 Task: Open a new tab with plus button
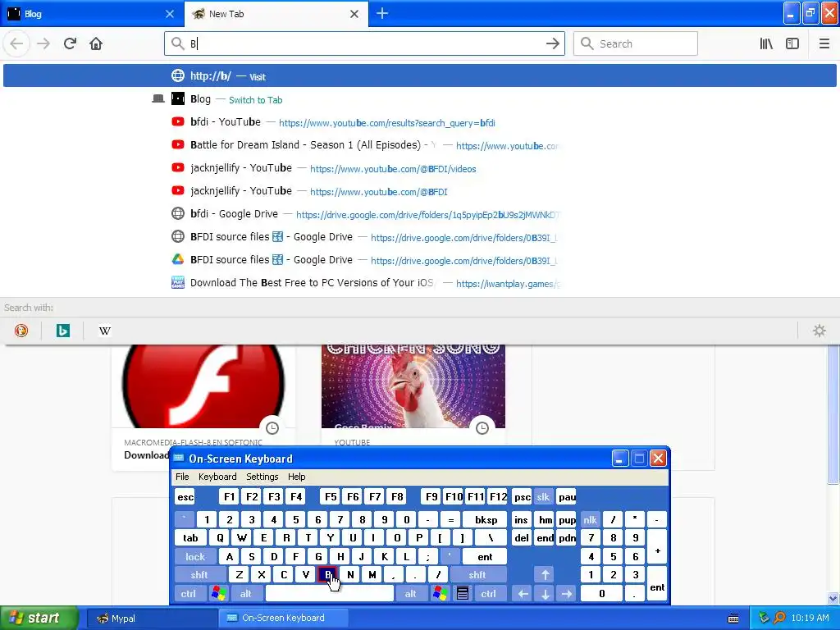(382, 13)
